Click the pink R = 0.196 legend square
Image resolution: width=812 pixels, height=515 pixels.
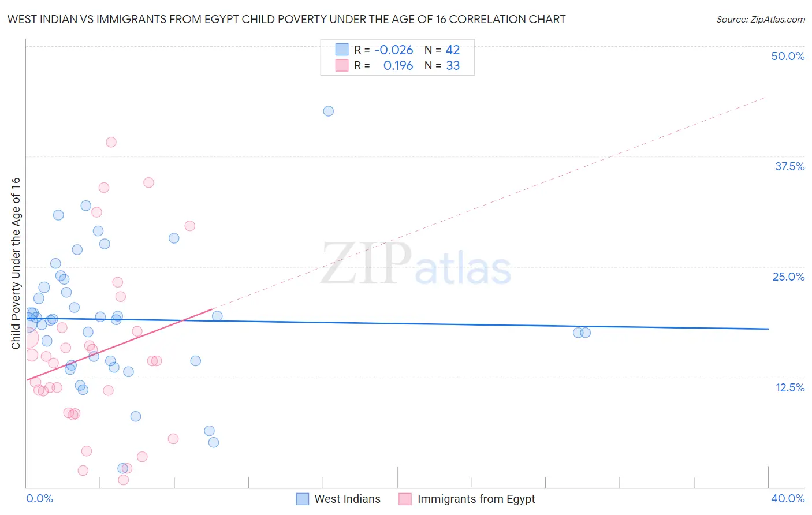pos(342,65)
